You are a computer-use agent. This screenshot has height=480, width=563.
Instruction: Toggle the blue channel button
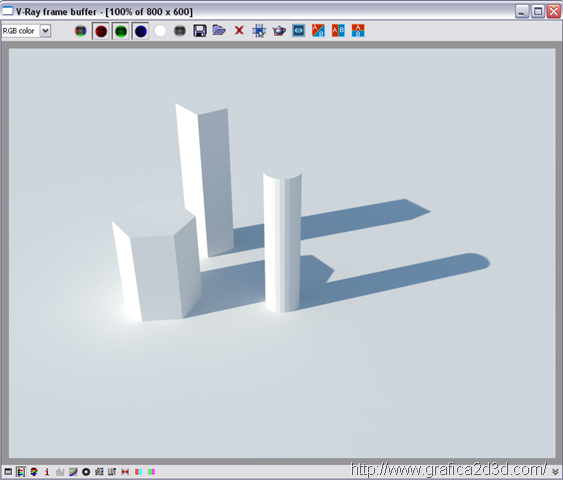140,31
